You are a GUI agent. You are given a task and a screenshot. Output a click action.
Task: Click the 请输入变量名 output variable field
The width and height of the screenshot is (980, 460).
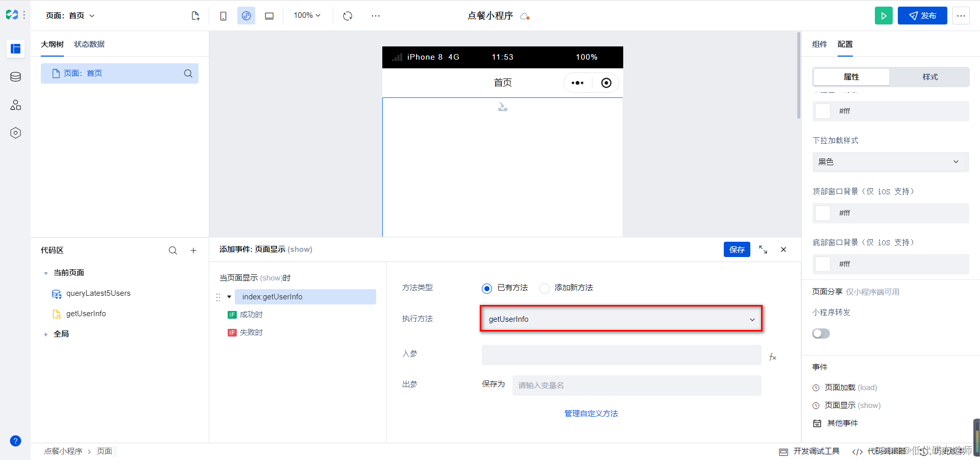636,386
